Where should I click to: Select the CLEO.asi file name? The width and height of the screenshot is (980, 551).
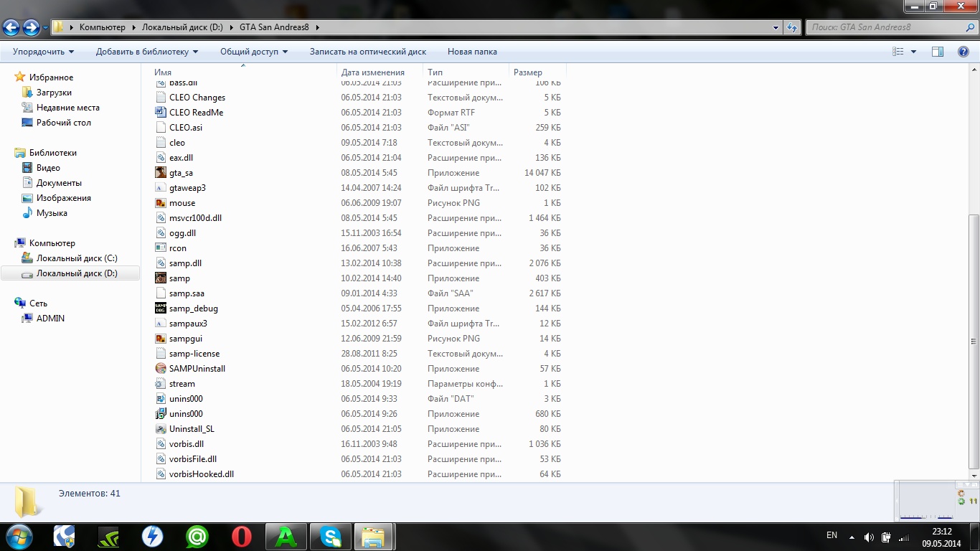[x=186, y=128]
